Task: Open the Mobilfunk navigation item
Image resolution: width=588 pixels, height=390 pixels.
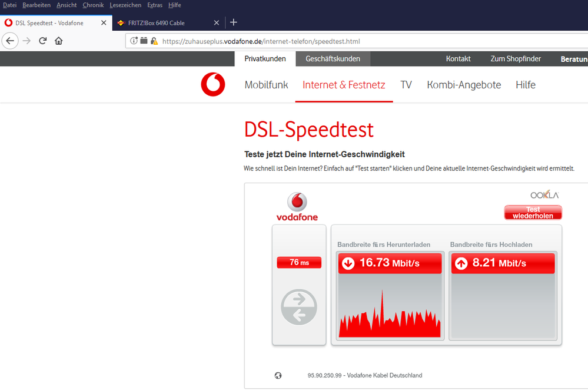Action: click(x=266, y=85)
